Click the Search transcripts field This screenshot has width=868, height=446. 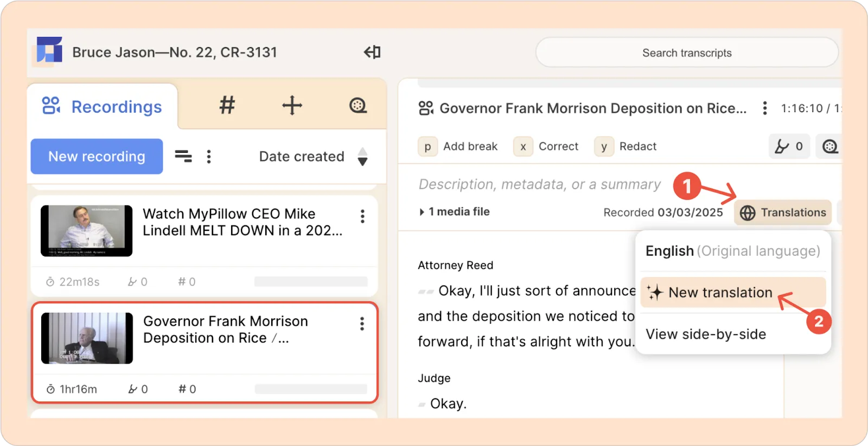(x=687, y=53)
